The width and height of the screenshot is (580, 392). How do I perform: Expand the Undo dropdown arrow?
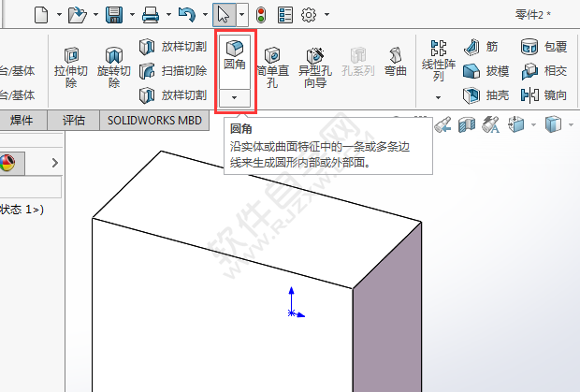205,15
